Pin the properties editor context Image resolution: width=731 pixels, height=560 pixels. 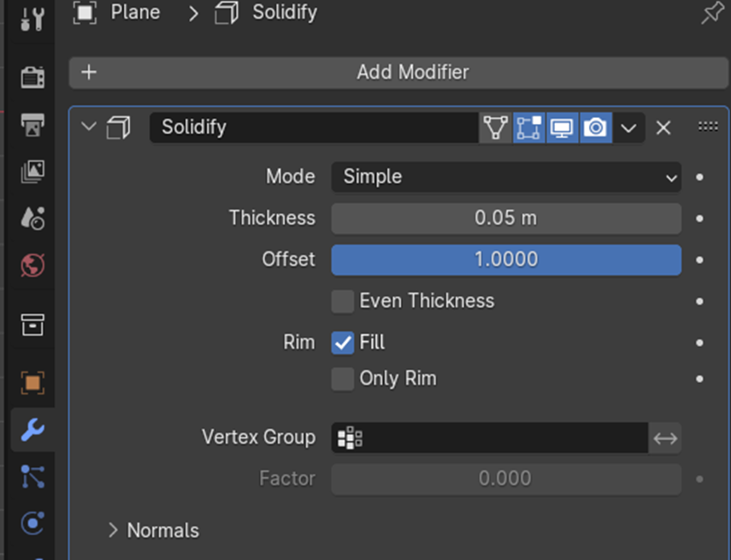pos(710,14)
